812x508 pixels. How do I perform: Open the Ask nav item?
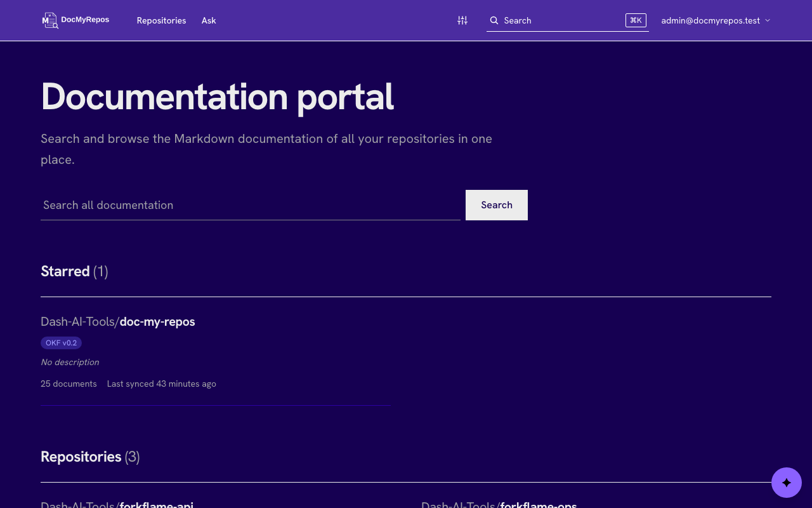pos(209,20)
